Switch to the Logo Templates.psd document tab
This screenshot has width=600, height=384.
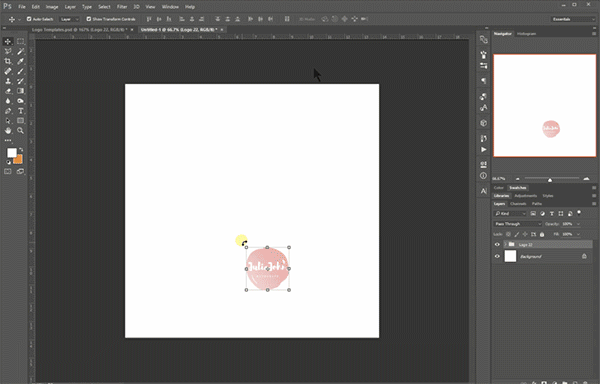pyautogui.click(x=79, y=29)
